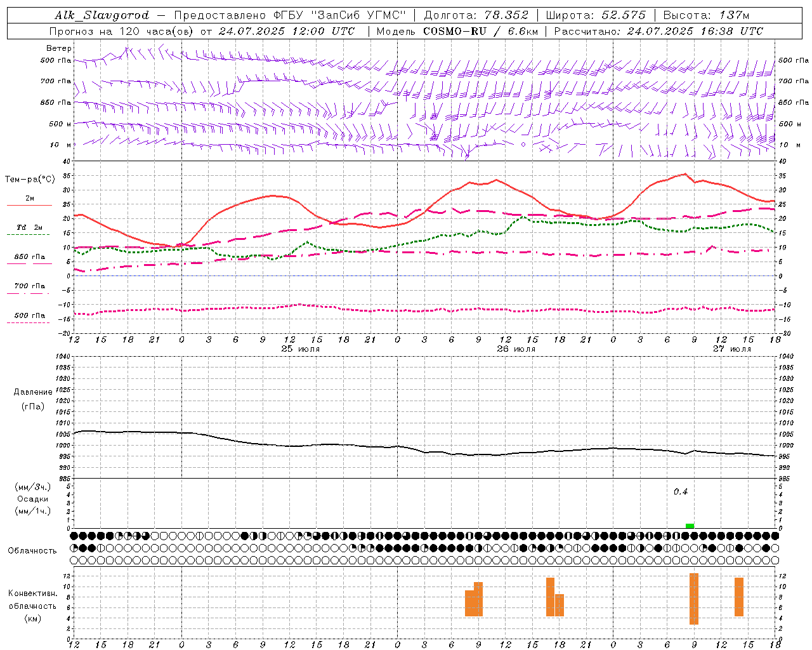Click the 'Ветер' wind panel label

[x=59, y=48]
